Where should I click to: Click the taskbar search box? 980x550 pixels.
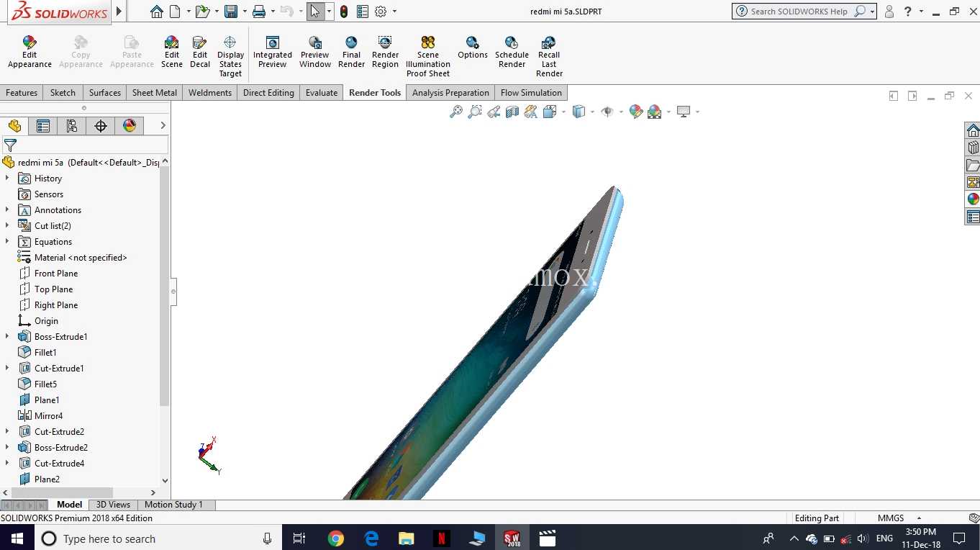click(158, 538)
